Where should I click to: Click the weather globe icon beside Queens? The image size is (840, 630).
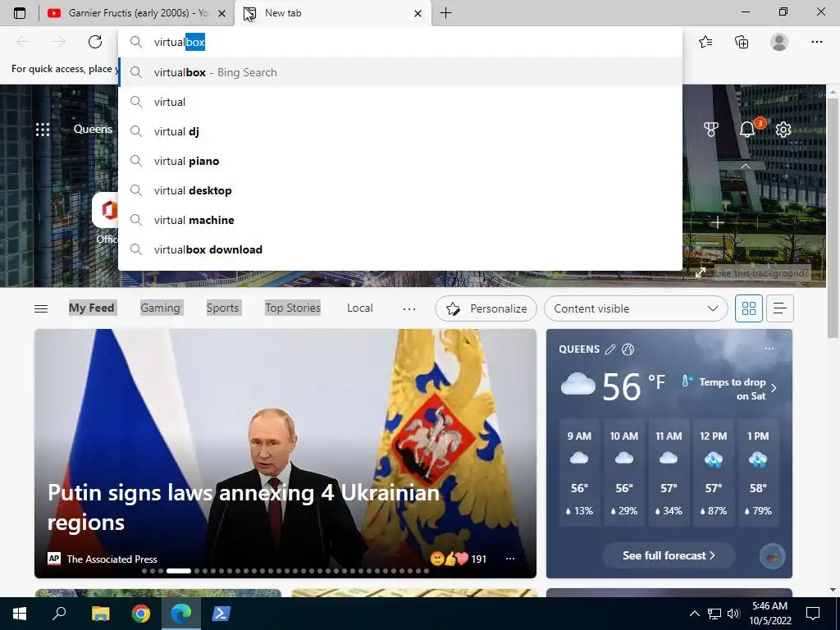[628, 349]
